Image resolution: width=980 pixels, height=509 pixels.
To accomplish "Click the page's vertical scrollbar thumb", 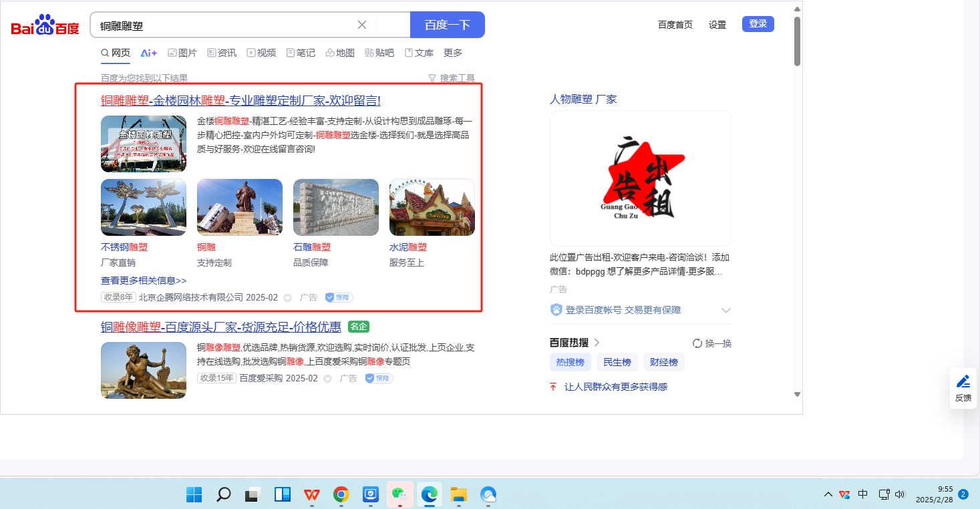I will pyautogui.click(x=797, y=41).
